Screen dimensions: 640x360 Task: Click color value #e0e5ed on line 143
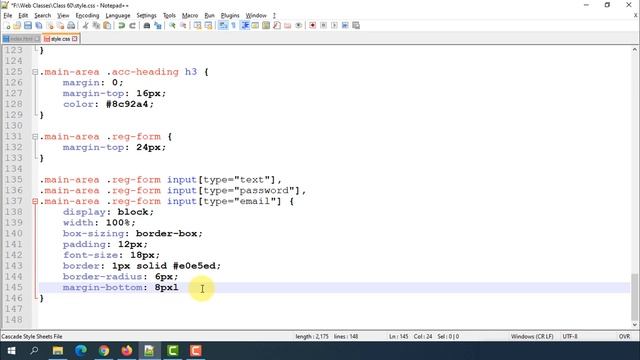(194, 266)
